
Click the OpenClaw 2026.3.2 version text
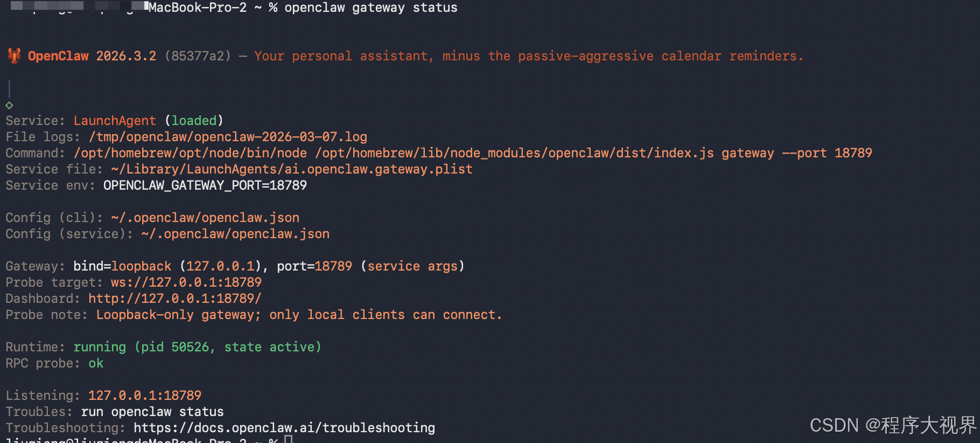[92, 56]
